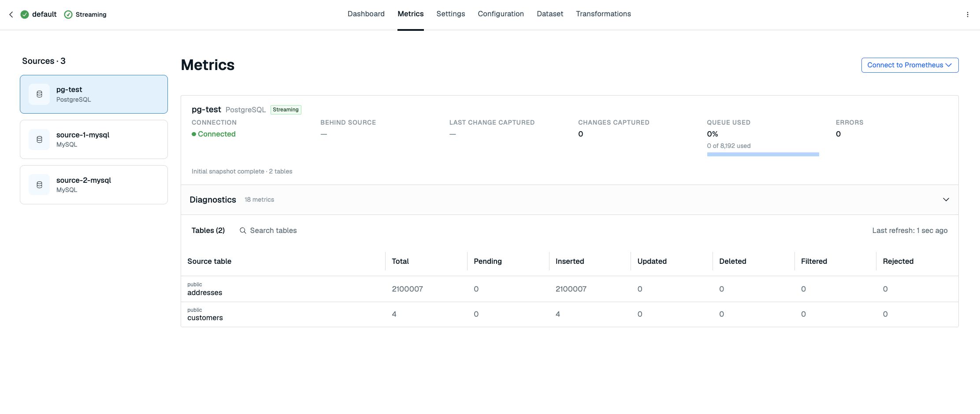Click the Total column header
The image size is (980, 414).
pos(400,262)
